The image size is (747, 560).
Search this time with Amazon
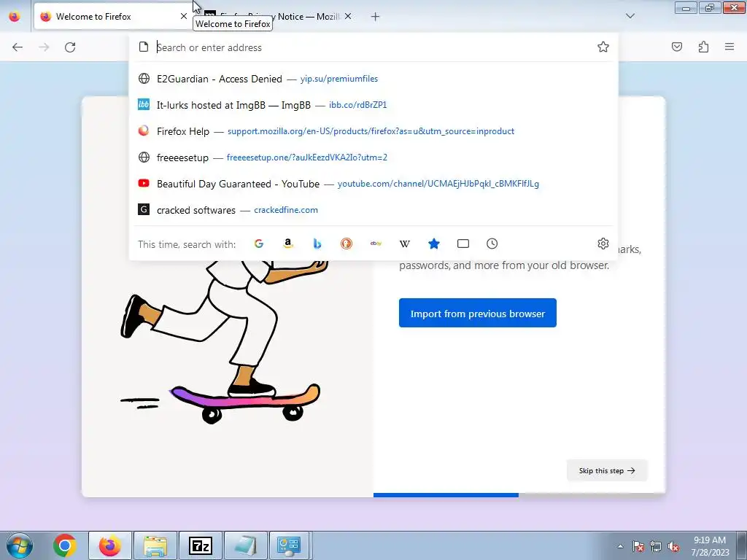tap(287, 244)
